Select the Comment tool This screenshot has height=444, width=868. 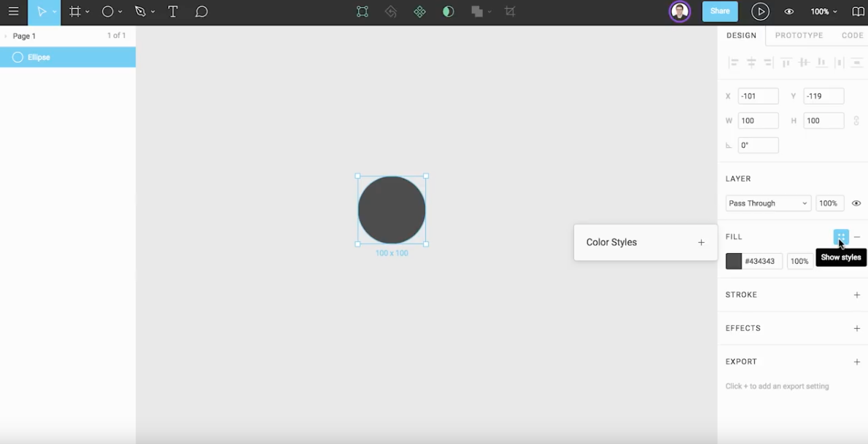(x=201, y=12)
